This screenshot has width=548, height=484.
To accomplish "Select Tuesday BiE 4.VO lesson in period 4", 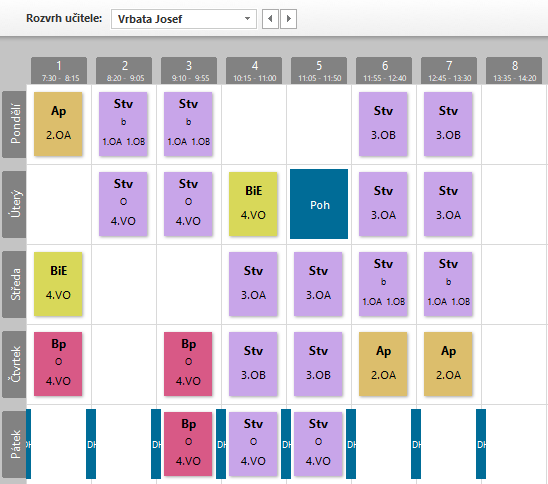I will 253,204.
